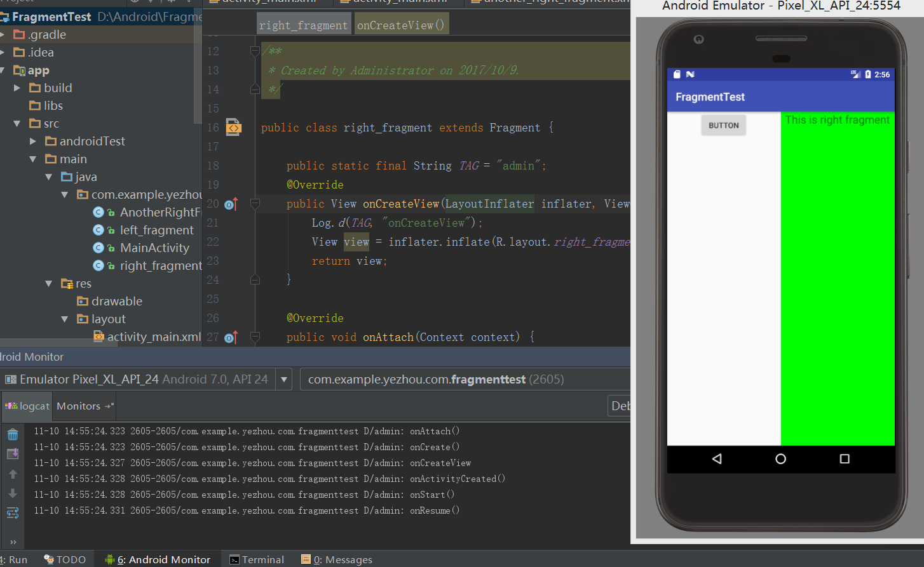Click the activity_main.xml file icon in the tree
Screen dimensions: 924x567
click(99, 337)
